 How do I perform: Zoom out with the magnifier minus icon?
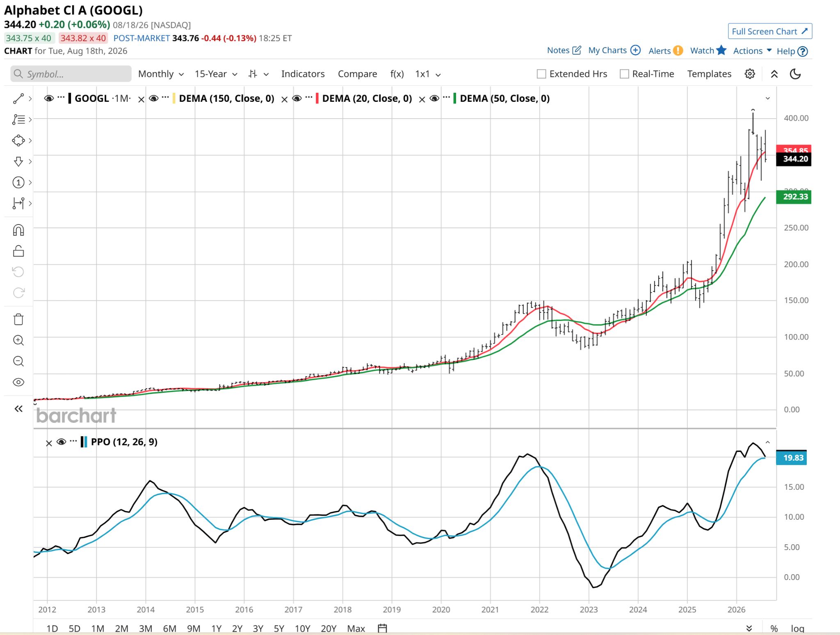(18, 361)
